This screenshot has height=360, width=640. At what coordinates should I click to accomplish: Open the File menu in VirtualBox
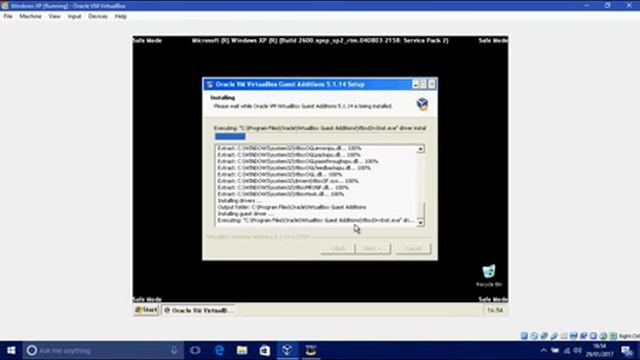tap(8, 16)
